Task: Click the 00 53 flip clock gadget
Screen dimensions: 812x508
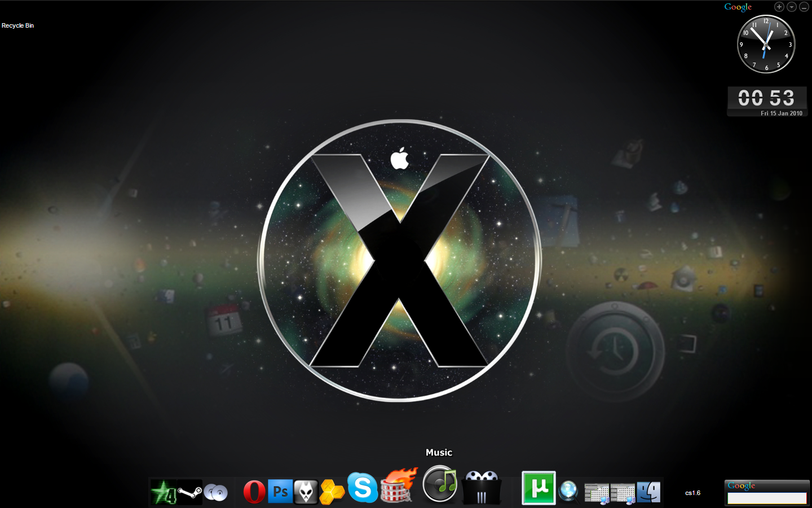Action: click(767, 98)
